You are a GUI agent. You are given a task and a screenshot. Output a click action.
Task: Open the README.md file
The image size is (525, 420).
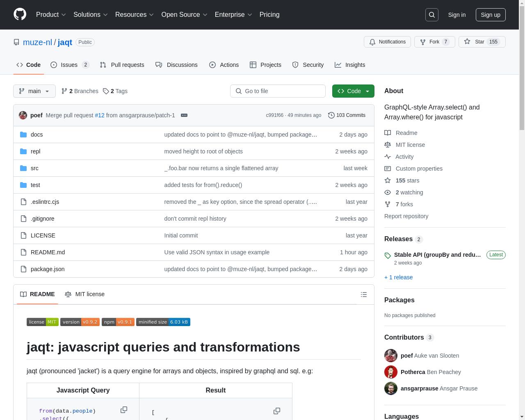[x=48, y=252]
